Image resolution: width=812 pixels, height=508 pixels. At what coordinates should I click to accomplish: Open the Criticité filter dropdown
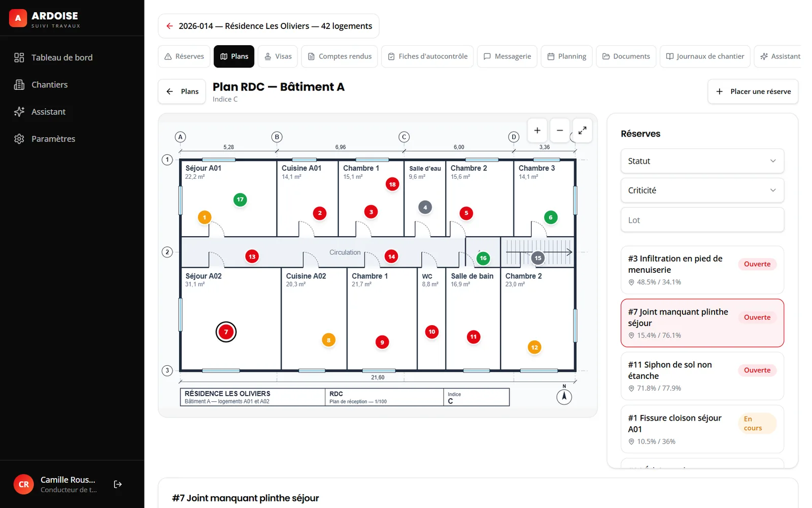(x=702, y=190)
